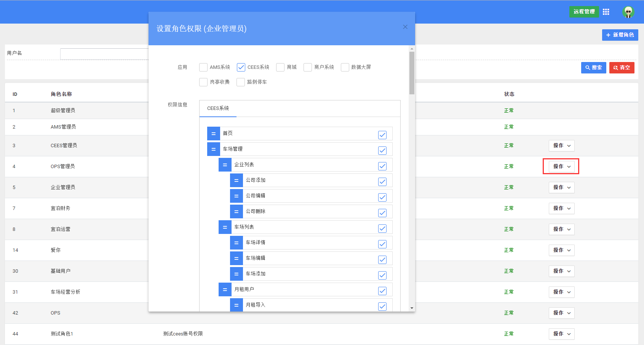The width and height of the screenshot is (644, 345).
Task: Click the dialog's vertical scrollbar thumb
Action: pyautogui.click(x=412, y=73)
